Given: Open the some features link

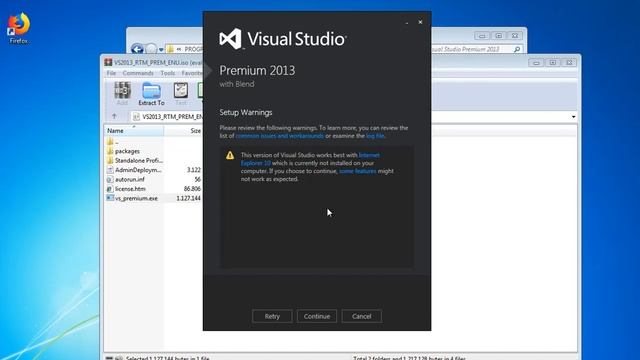Looking at the screenshot, I should coord(358,171).
